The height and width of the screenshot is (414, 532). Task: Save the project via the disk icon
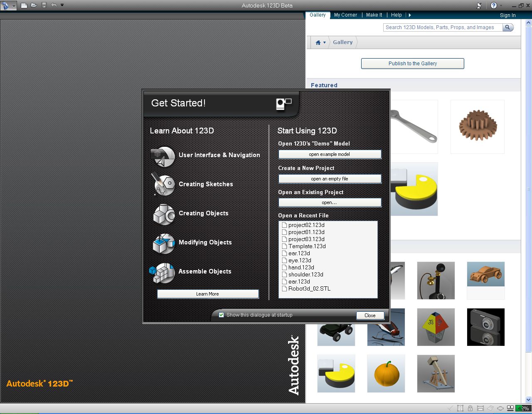point(44,5)
